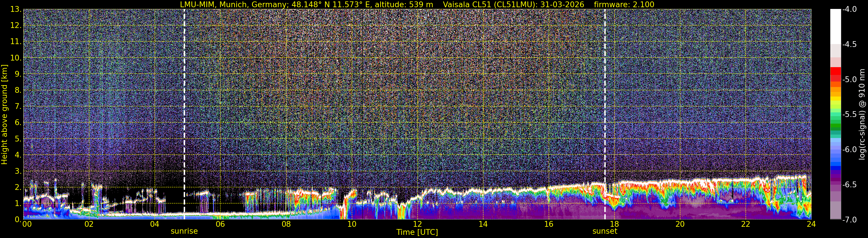Click the '-5.5' colorbar tick label
The image size is (868, 238).
(x=849, y=114)
